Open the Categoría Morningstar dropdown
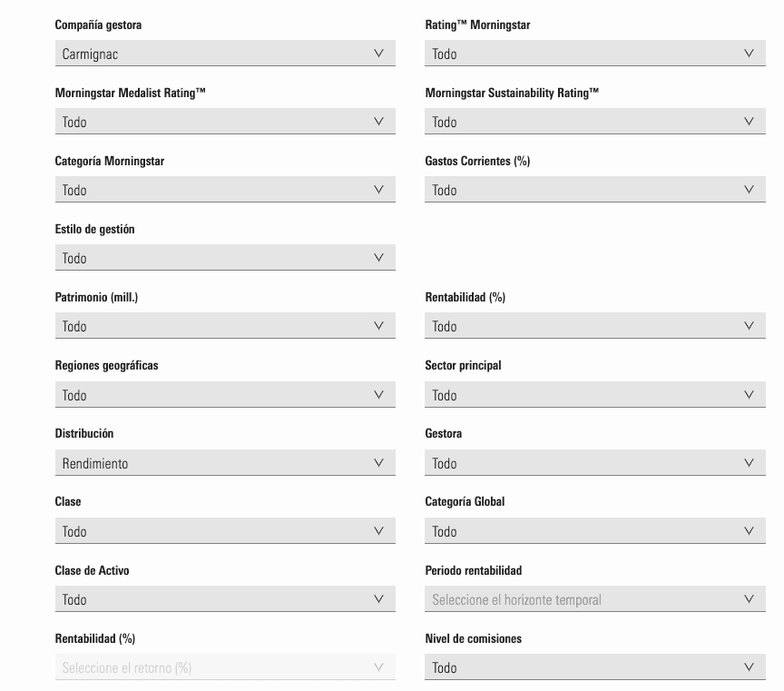Viewport: 784px width, 691px height. [x=225, y=189]
